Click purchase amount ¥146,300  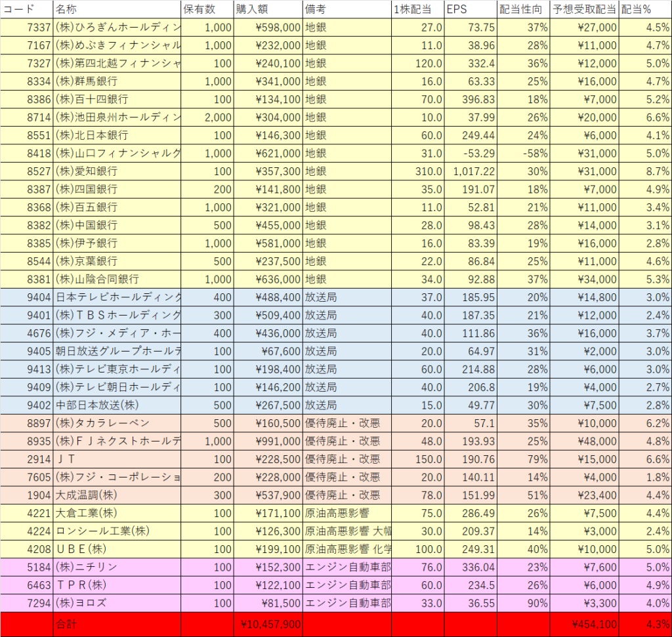coord(278,135)
